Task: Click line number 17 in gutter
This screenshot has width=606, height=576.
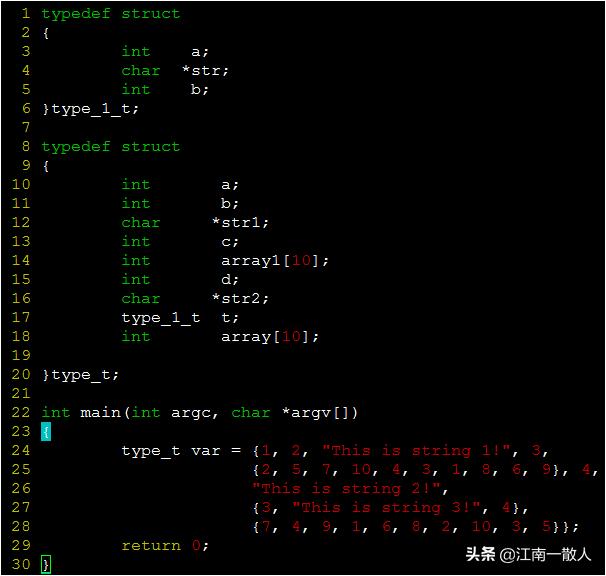Action: pyautogui.click(x=21, y=318)
